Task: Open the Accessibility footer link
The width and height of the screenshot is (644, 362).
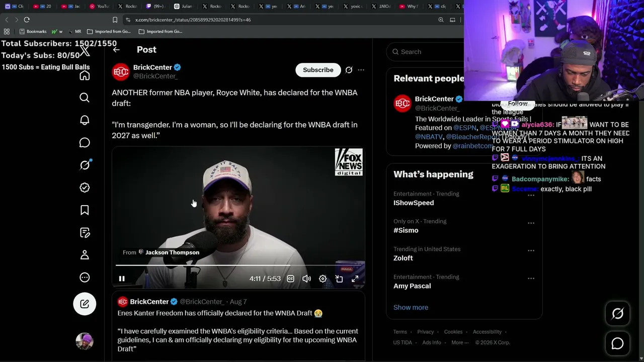Action: coord(487,332)
